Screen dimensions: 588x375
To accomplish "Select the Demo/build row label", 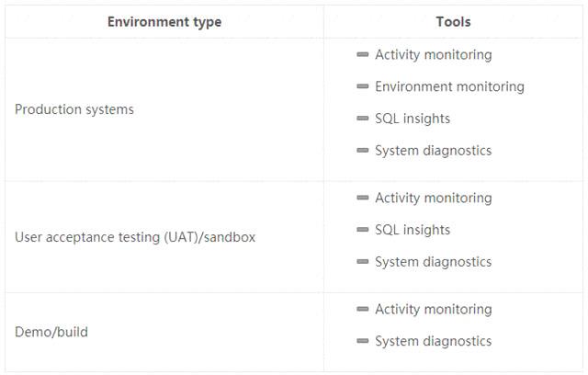I will (51, 332).
